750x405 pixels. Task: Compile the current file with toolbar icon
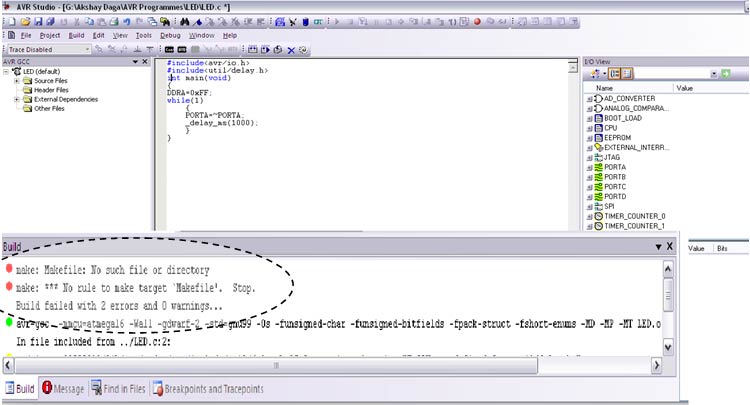pos(277,50)
